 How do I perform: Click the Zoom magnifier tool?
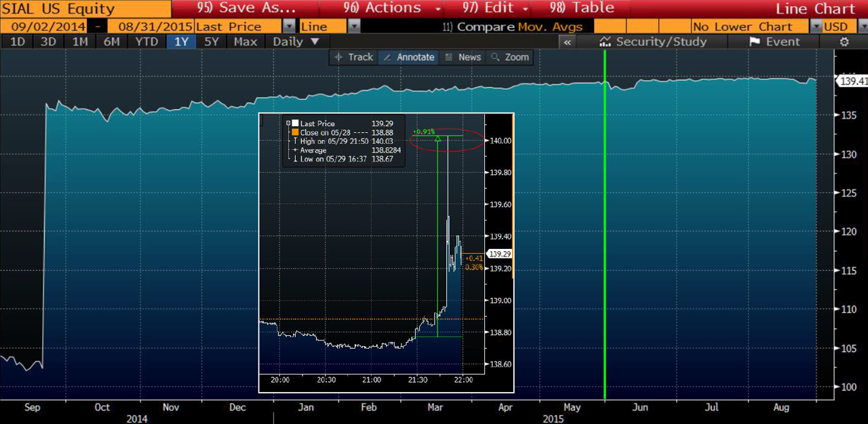[x=510, y=58]
